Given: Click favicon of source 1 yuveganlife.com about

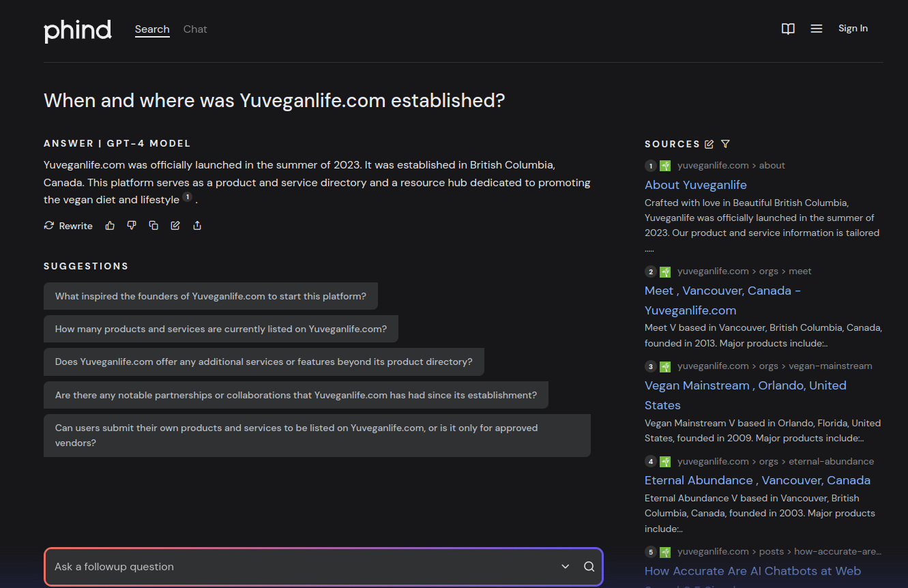Looking at the screenshot, I should [665, 166].
